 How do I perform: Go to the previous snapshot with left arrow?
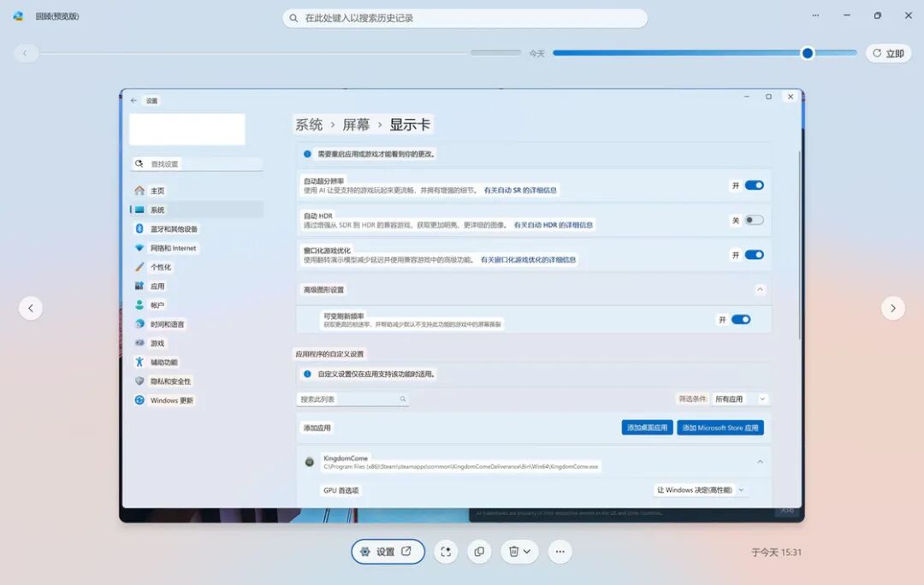(31, 308)
